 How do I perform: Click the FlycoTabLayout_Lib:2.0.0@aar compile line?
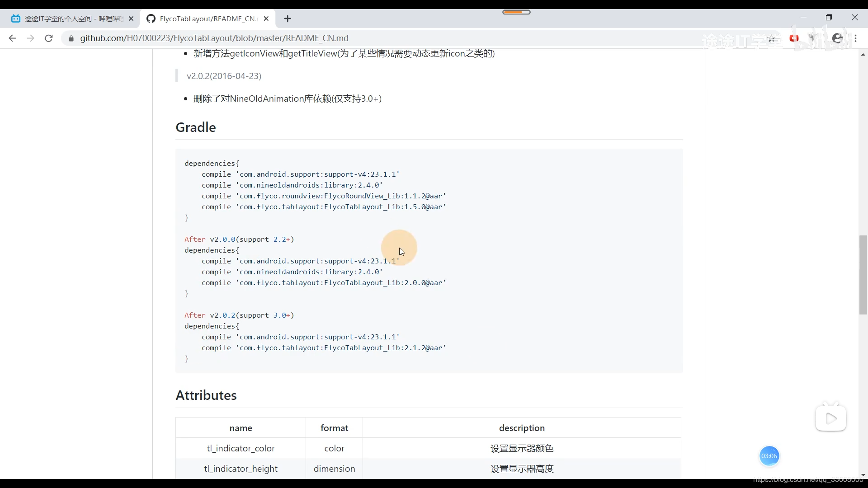(324, 283)
